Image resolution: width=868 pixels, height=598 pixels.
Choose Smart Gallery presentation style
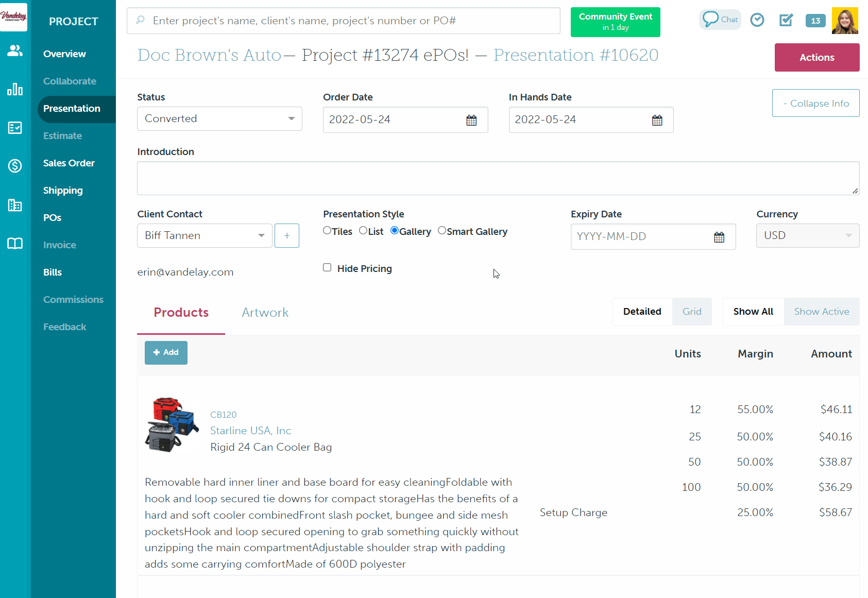tap(442, 231)
